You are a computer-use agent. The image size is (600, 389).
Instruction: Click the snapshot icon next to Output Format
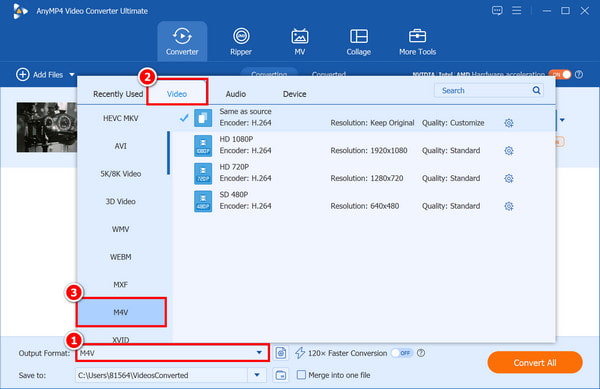coord(281,353)
